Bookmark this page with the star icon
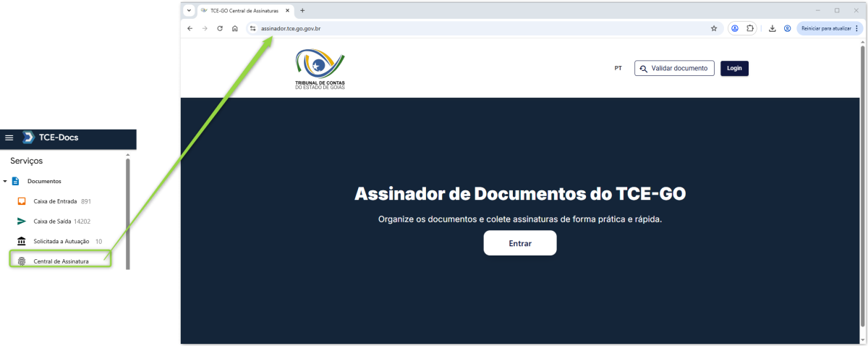Viewport: 868px width, 346px height. pyautogui.click(x=714, y=28)
